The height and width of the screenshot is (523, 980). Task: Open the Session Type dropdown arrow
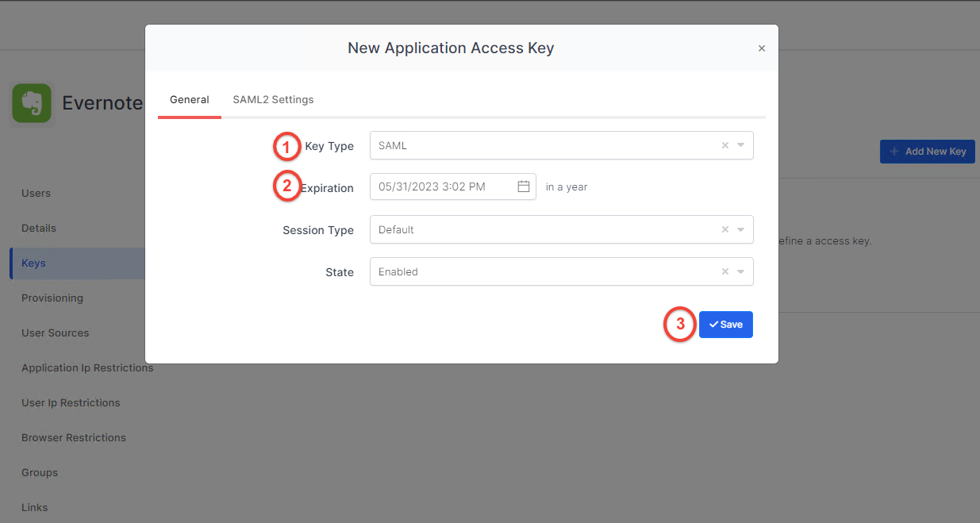740,229
